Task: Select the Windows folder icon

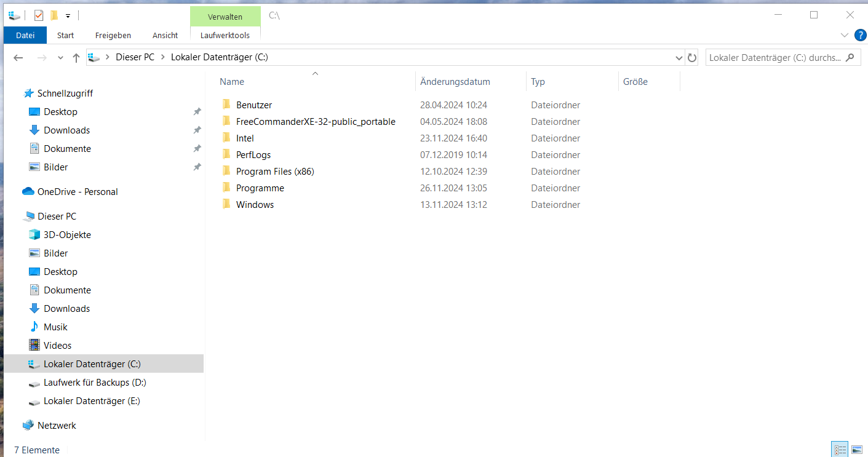Action: (x=226, y=204)
